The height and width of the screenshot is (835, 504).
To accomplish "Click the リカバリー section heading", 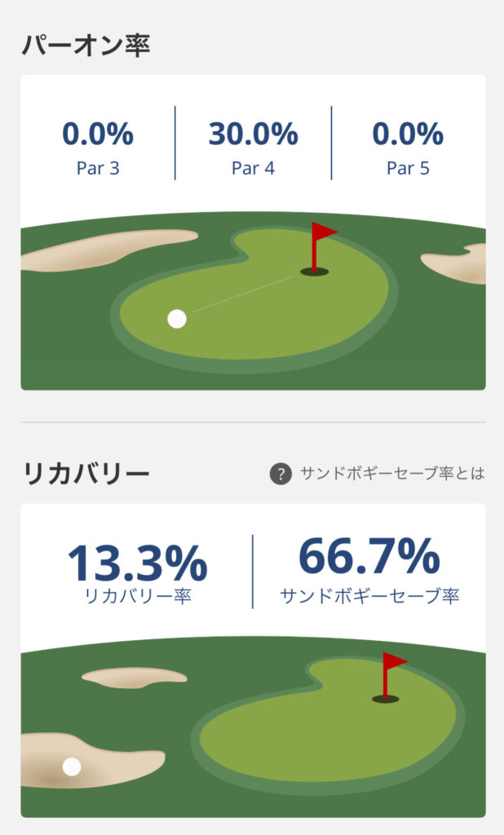I will (86, 474).
